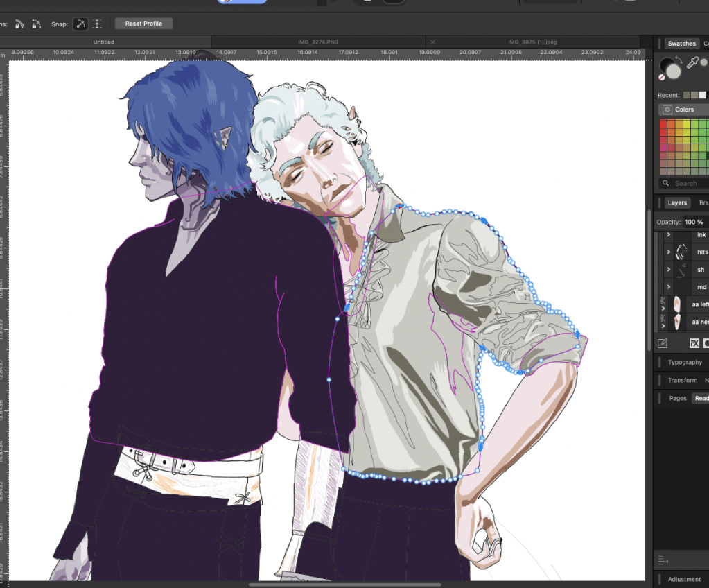
Task: Open layer effects with the FX icon
Action: click(x=694, y=343)
